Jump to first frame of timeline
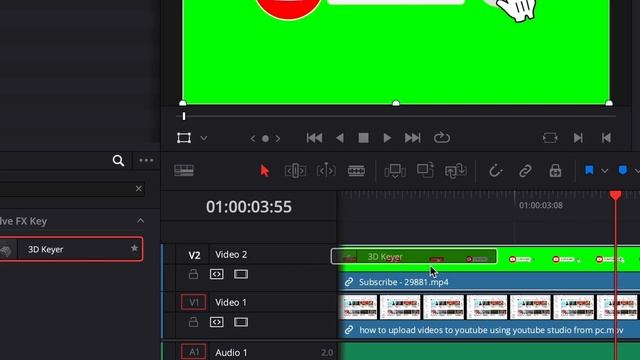 314,138
